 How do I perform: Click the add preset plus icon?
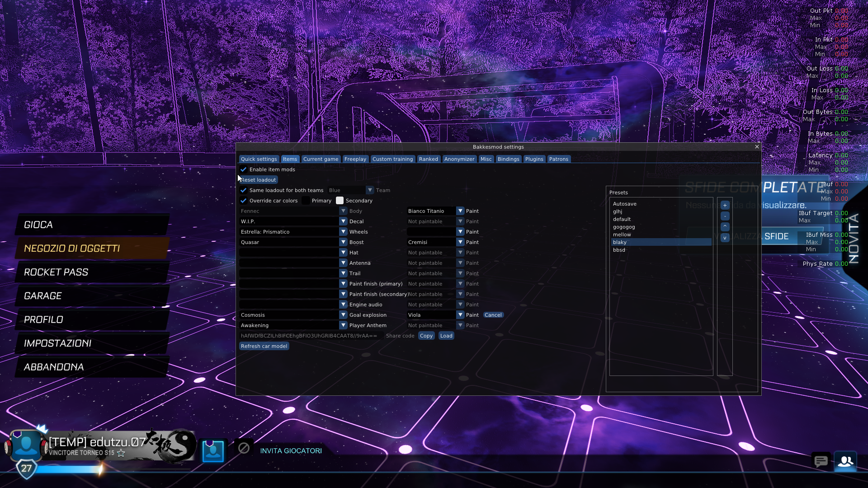[x=725, y=205]
